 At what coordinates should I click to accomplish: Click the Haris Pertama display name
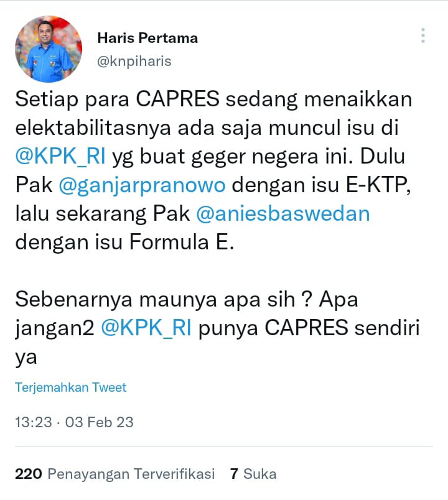coord(147,38)
